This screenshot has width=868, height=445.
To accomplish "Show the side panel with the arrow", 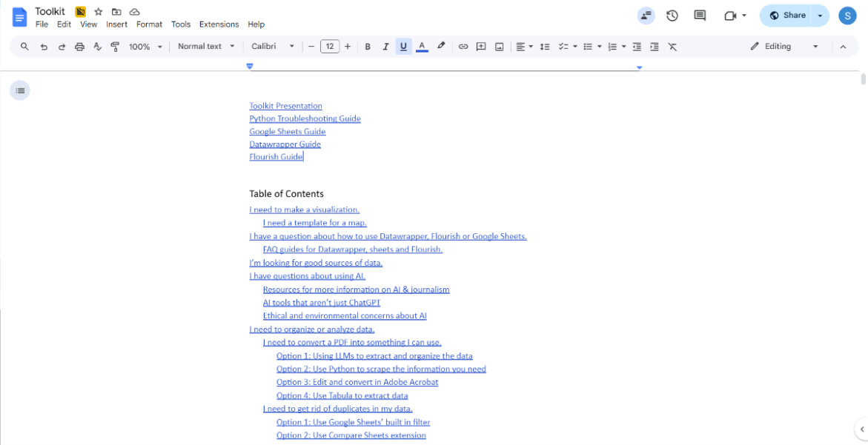I will (863, 428).
